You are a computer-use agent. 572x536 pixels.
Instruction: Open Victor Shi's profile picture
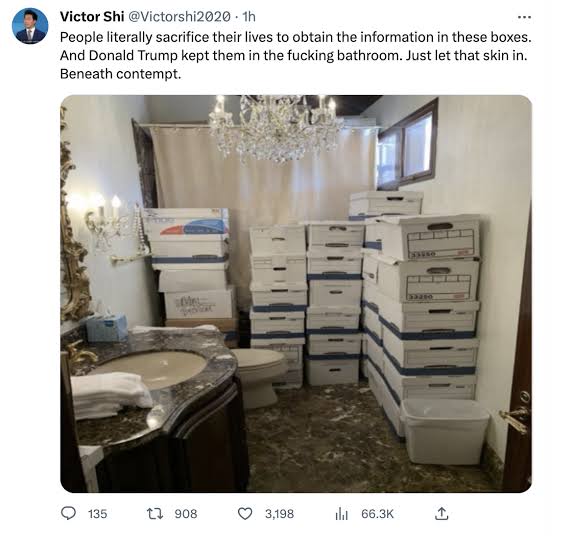click(x=30, y=26)
